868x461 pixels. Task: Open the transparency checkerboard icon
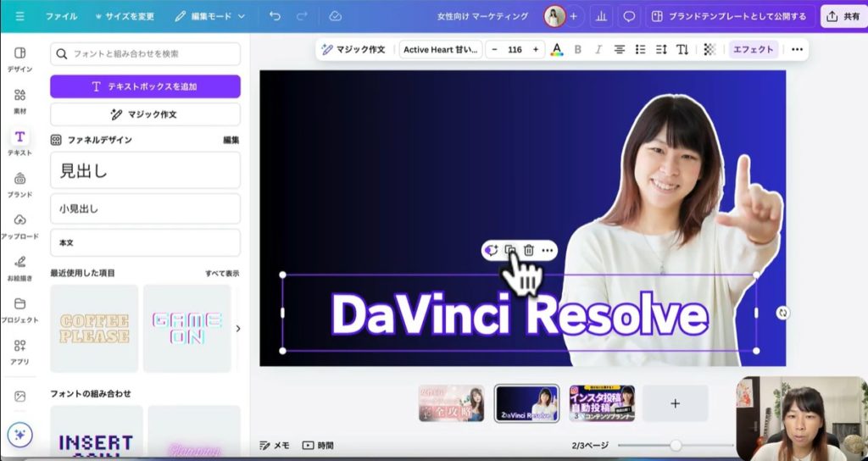click(709, 49)
